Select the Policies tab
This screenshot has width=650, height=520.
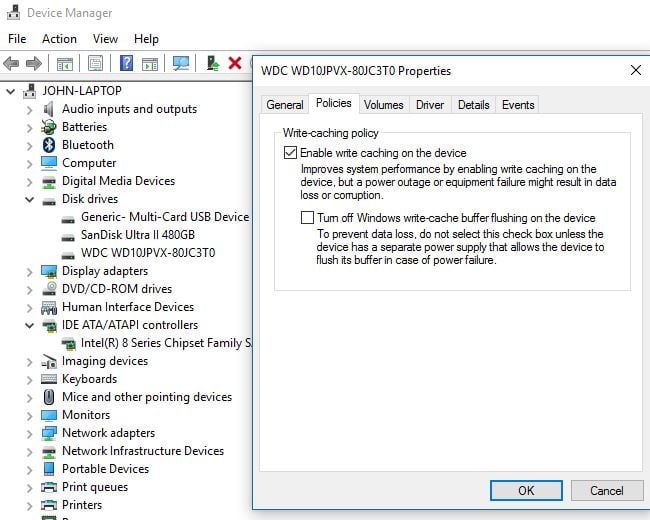334,103
